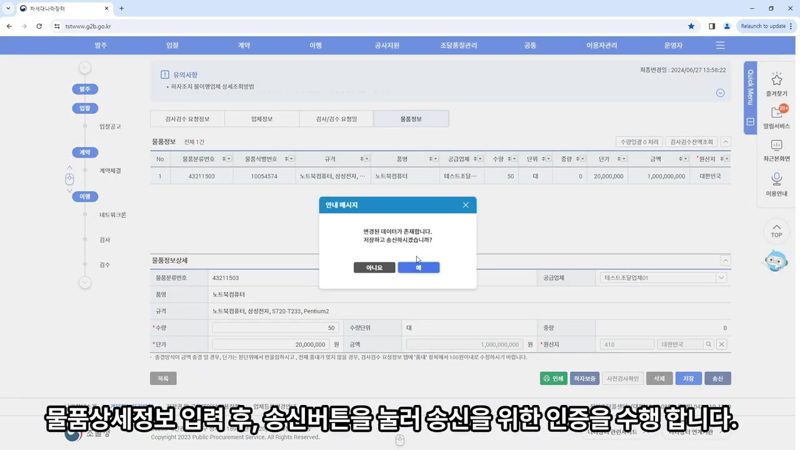
Task: Bookmark page with browser star icon
Action: [691, 26]
